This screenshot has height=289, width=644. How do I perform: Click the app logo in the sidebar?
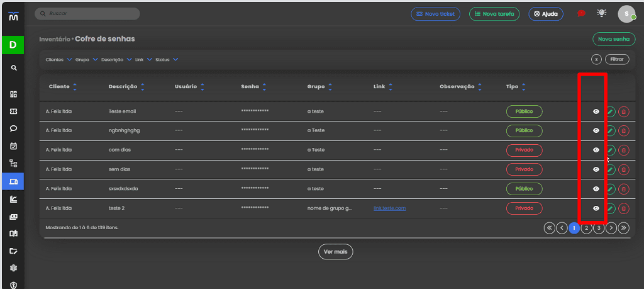[13, 17]
